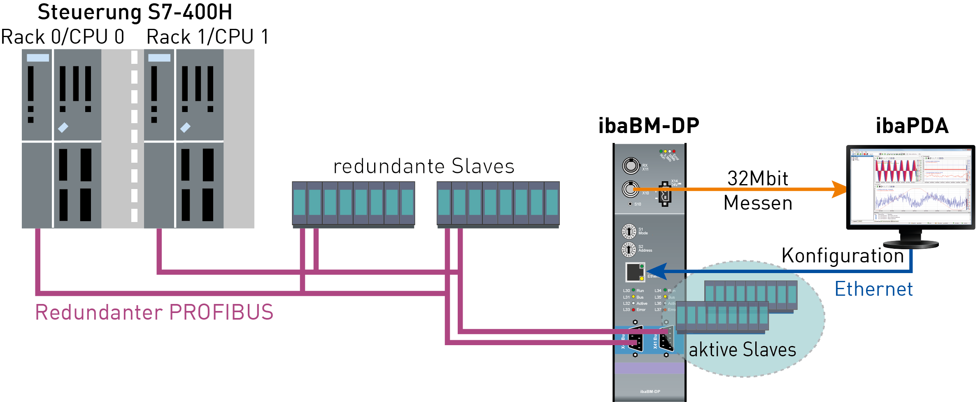Open the ibaPDA monitor screen

pos(910,187)
